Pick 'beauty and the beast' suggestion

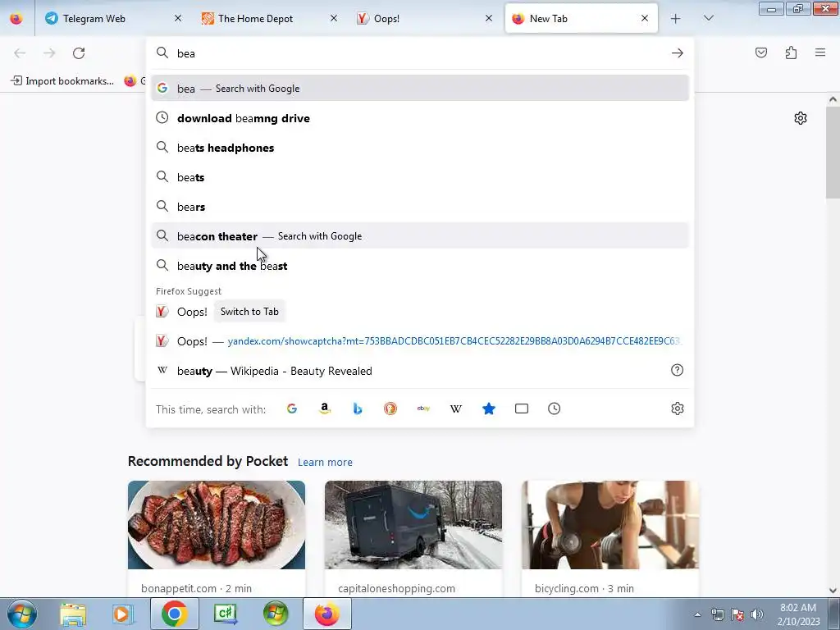(x=419, y=266)
